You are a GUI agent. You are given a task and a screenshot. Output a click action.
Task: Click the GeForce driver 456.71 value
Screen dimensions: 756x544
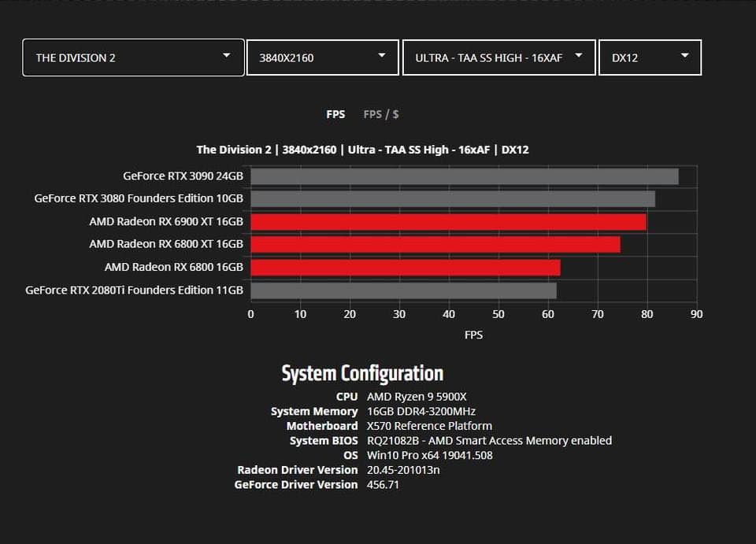tap(383, 485)
